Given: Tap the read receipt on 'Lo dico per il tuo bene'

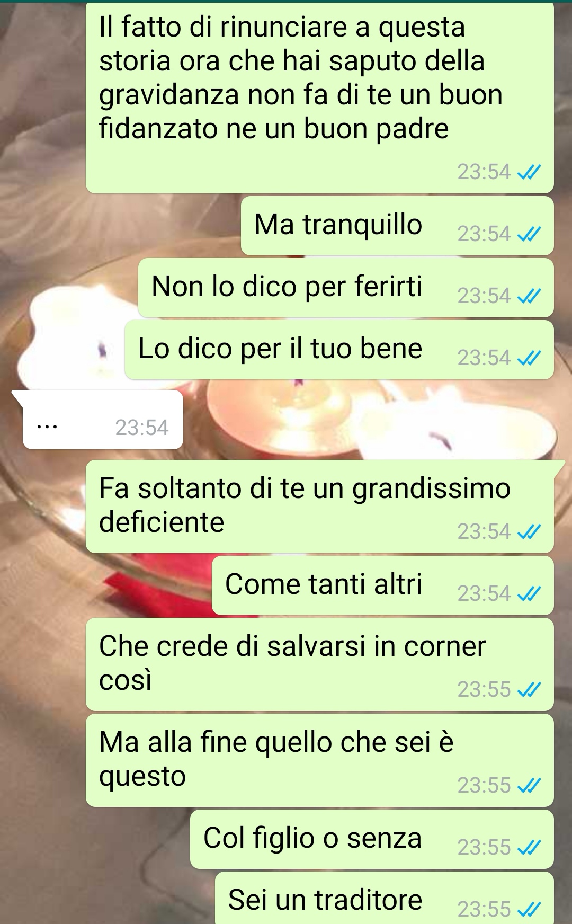Looking at the screenshot, I should (x=529, y=358).
